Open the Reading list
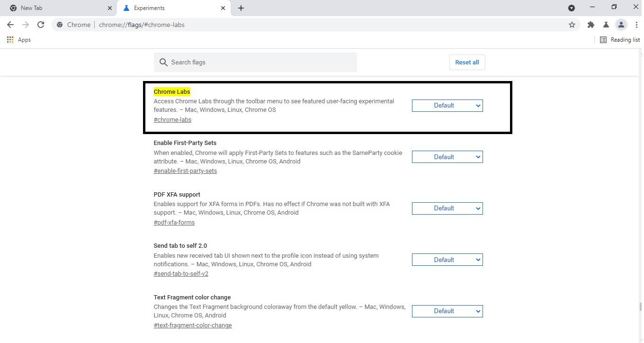The height and width of the screenshot is (343, 644). click(620, 40)
